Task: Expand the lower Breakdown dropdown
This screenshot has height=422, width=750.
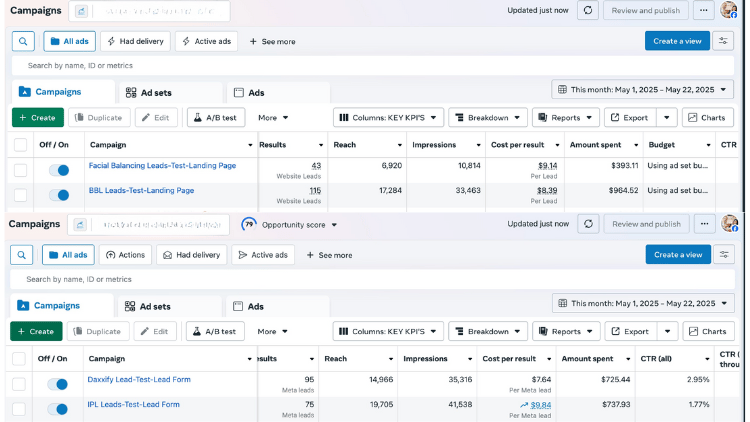Action: tap(487, 331)
